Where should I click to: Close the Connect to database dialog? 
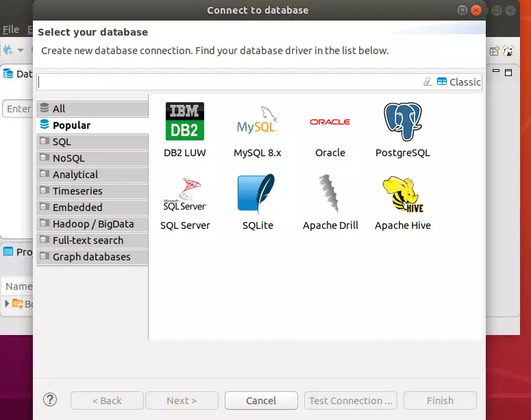coord(476,10)
